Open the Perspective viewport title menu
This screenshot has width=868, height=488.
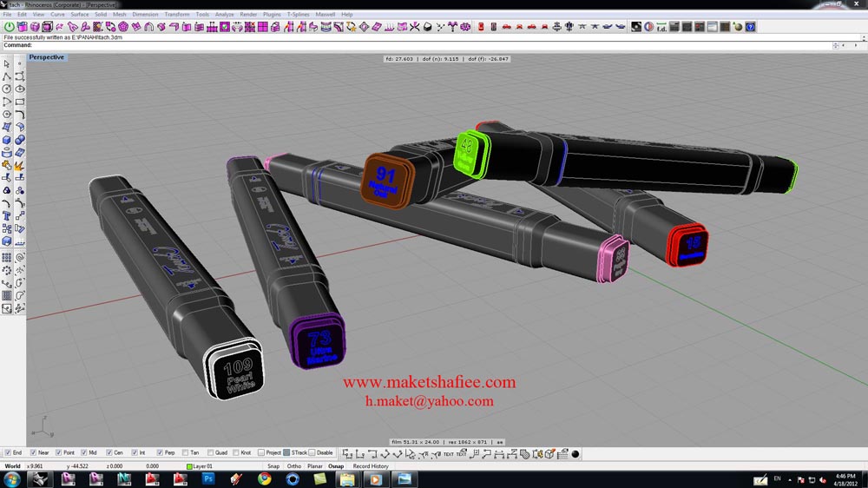tap(46, 57)
